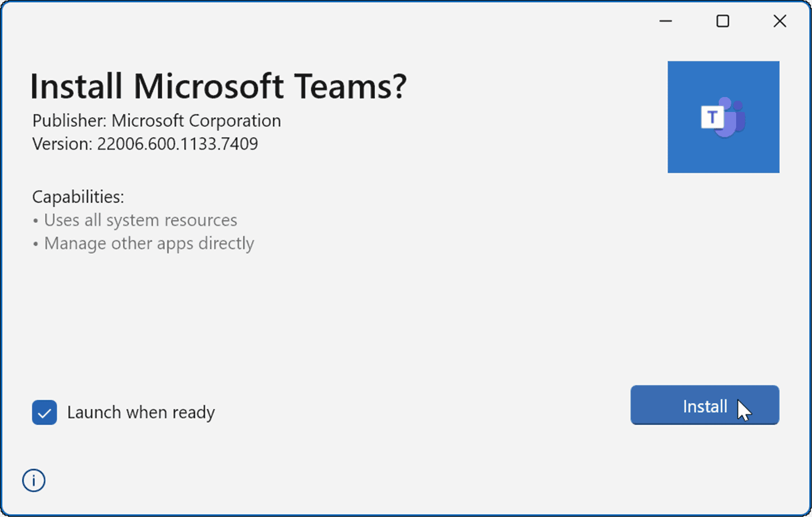Open the information icon at bottom left
Image resolution: width=812 pixels, height=517 pixels.
(x=34, y=480)
